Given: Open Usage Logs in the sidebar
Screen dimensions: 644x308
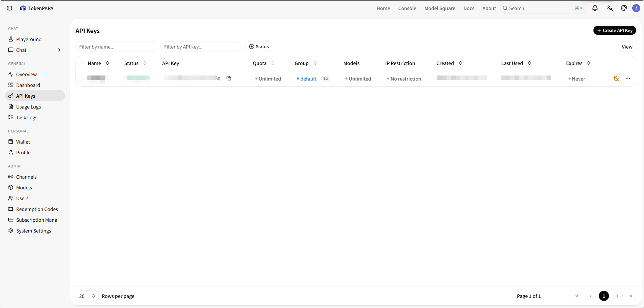Looking at the screenshot, I should [x=35, y=107].
